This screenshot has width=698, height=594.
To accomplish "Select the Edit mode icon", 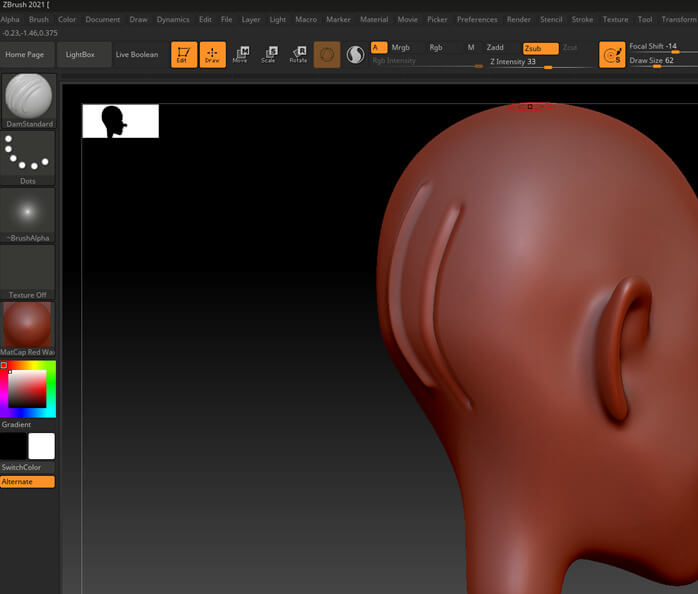I will pyautogui.click(x=183, y=55).
